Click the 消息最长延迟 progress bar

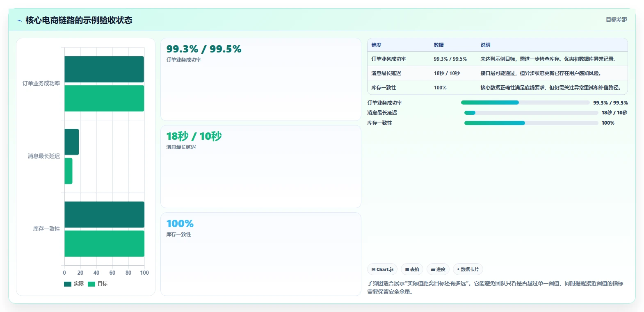click(x=531, y=113)
